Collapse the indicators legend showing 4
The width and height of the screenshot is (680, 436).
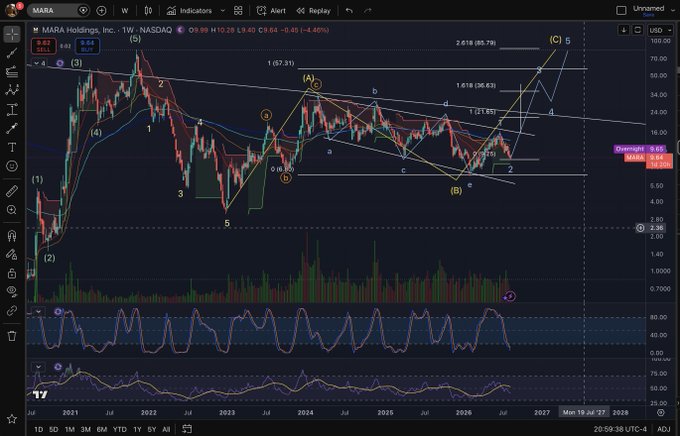(x=39, y=63)
